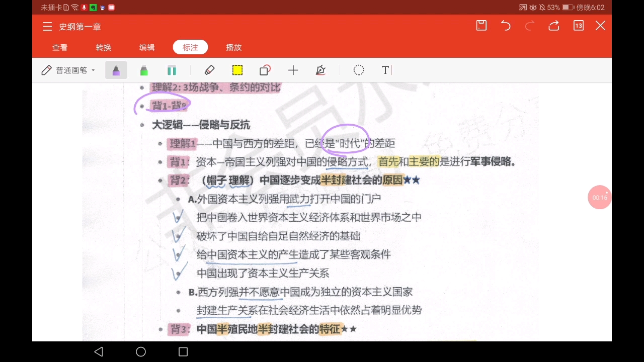Tap the red 00:16 recording timer

tap(600, 198)
